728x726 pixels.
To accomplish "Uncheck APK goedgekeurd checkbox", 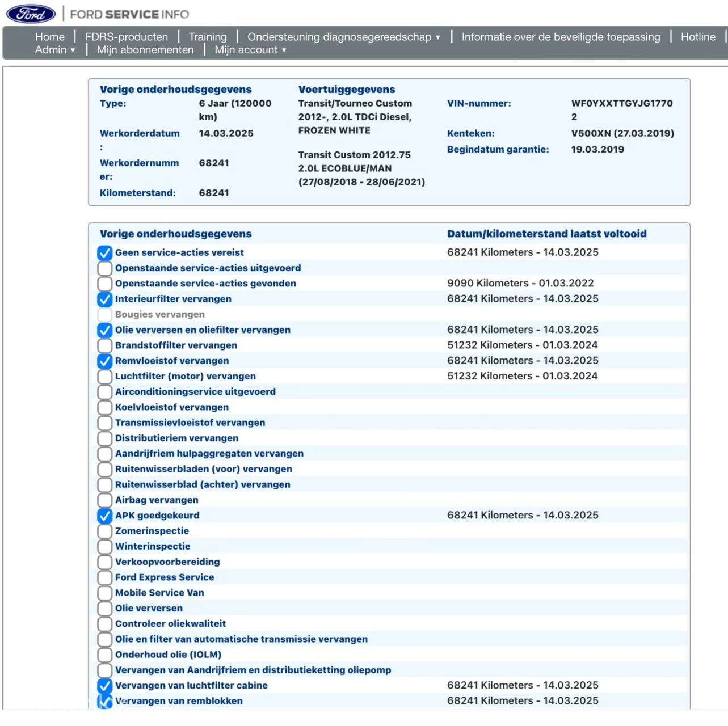I will point(104,516).
